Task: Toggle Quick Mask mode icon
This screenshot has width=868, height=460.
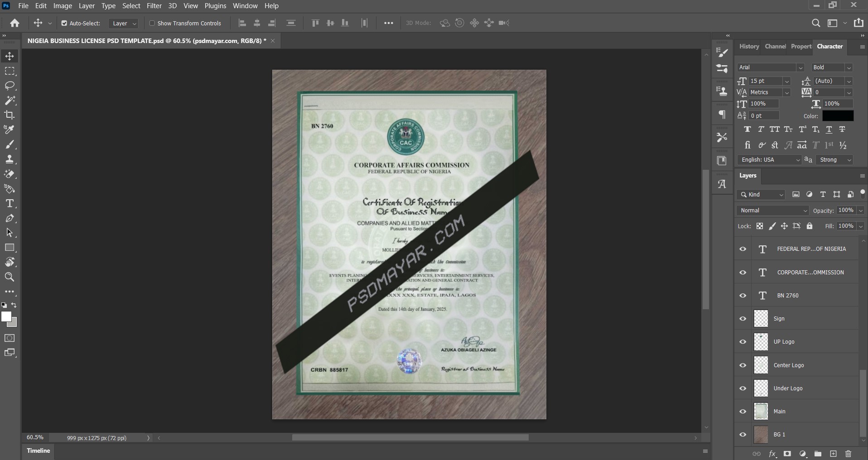Action: point(10,338)
